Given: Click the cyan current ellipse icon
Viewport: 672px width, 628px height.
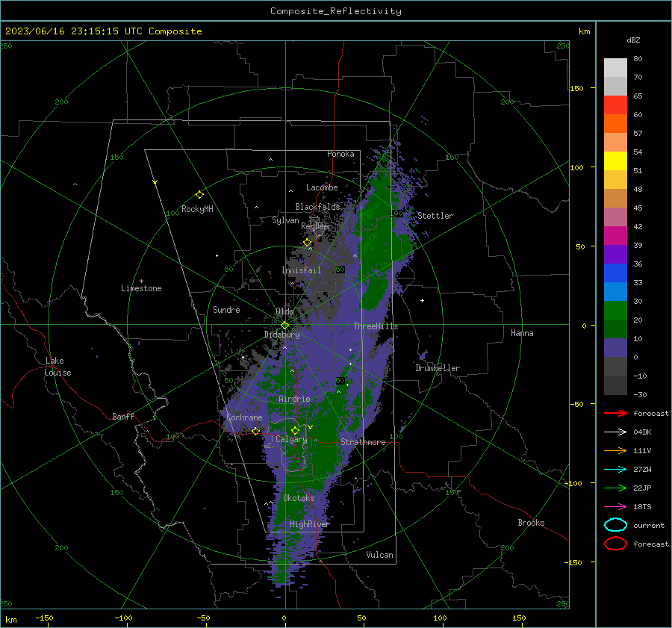Looking at the screenshot, I should pos(615,525).
